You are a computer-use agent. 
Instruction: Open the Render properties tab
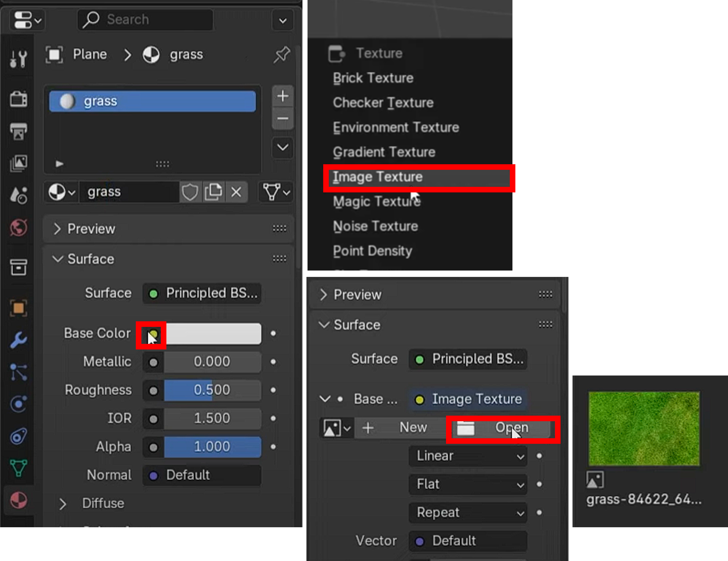(x=18, y=99)
